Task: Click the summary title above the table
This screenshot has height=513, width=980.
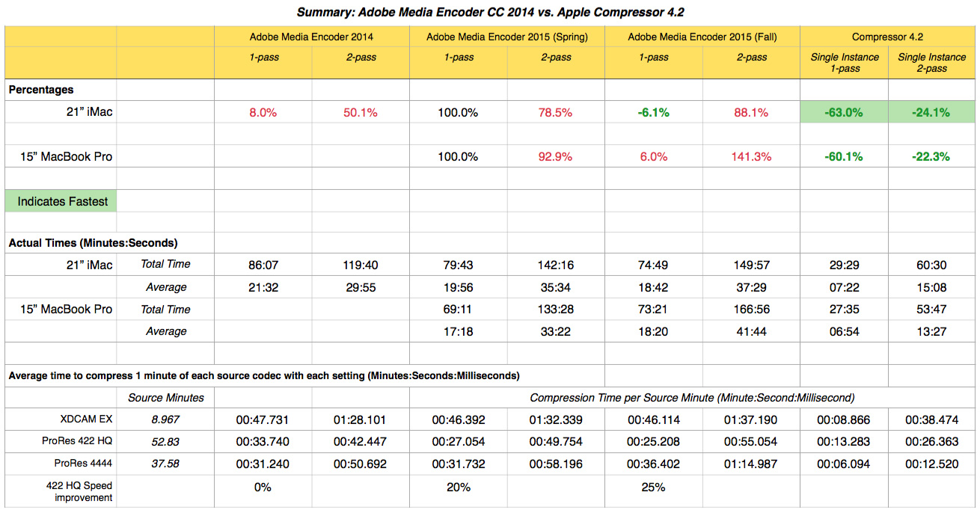Action: click(x=491, y=12)
